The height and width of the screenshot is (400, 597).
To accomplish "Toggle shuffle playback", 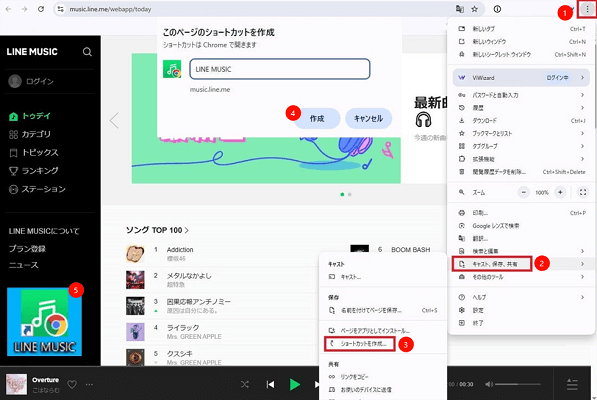I will (245, 385).
